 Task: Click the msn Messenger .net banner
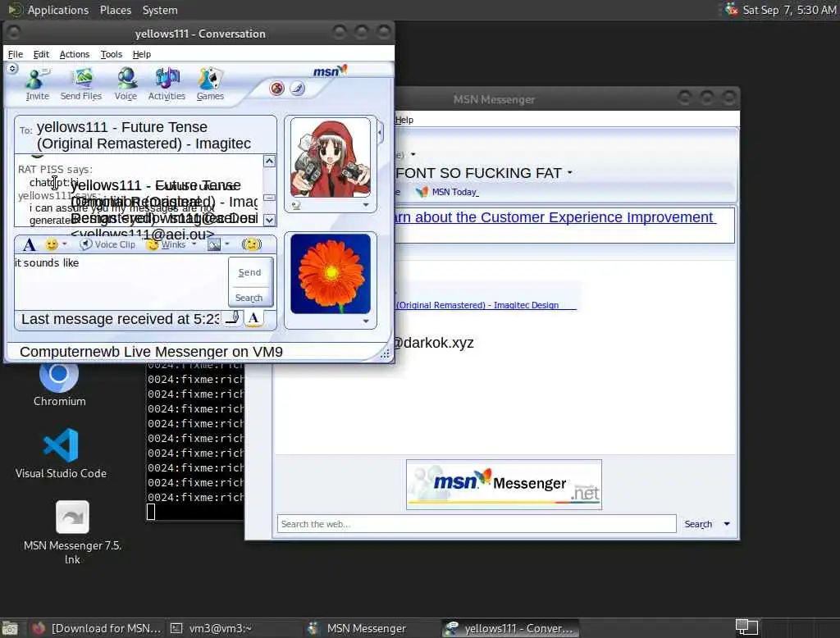[504, 485]
